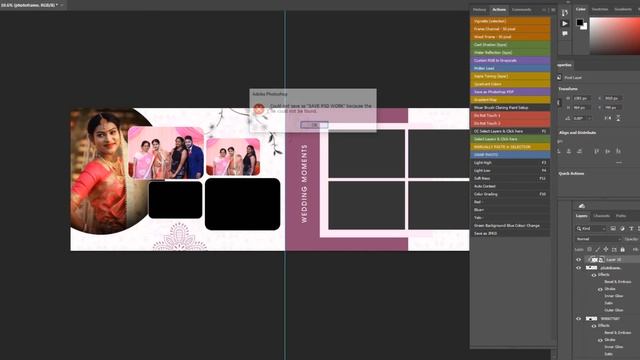The height and width of the screenshot is (360, 640).
Task: Click the Pixel Layer icon in Properties
Action: pyautogui.click(x=560, y=77)
